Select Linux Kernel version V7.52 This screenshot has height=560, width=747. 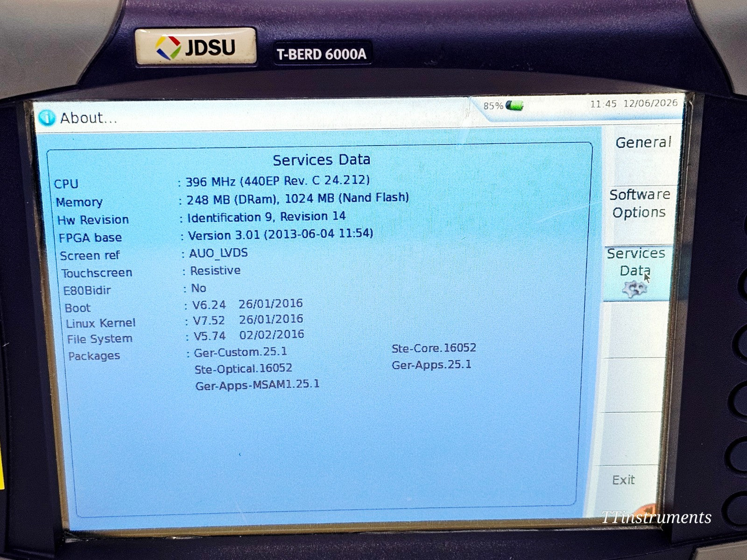pos(209,321)
